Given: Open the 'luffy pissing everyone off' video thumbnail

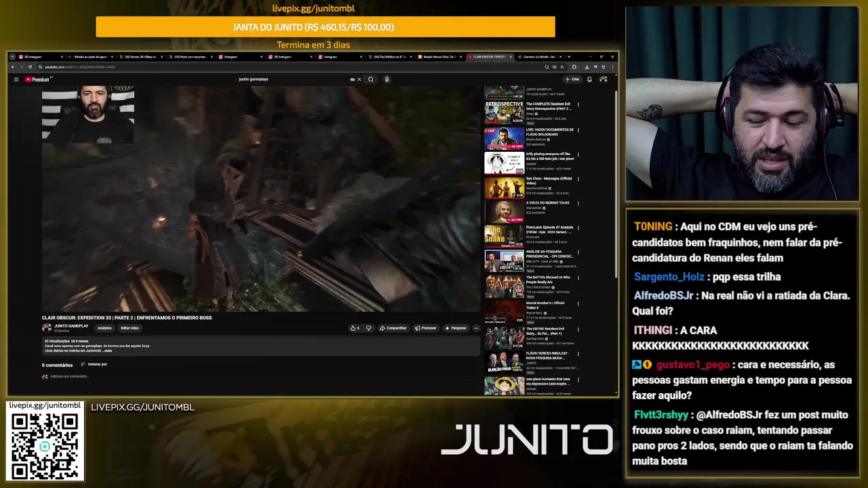Looking at the screenshot, I should click(x=504, y=163).
